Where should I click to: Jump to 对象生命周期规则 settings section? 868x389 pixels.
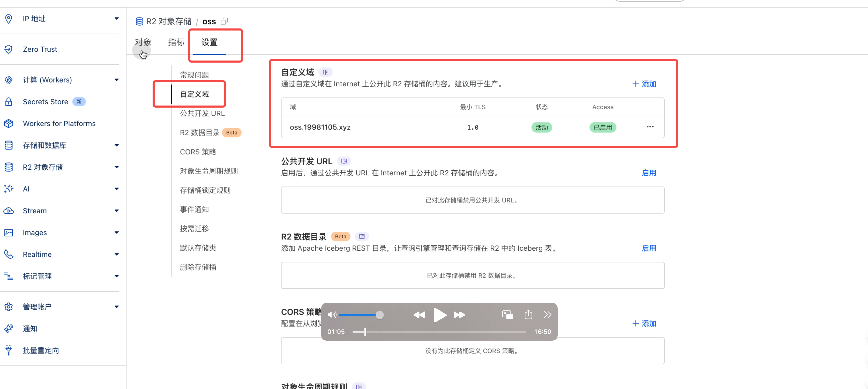[x=209, y=171]
